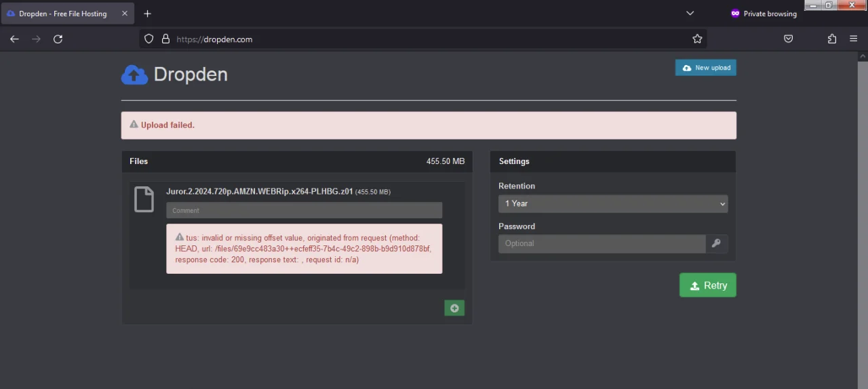Click the warning icon in Upload failed banner
This screenshot has height=389, width=868.
134,125
